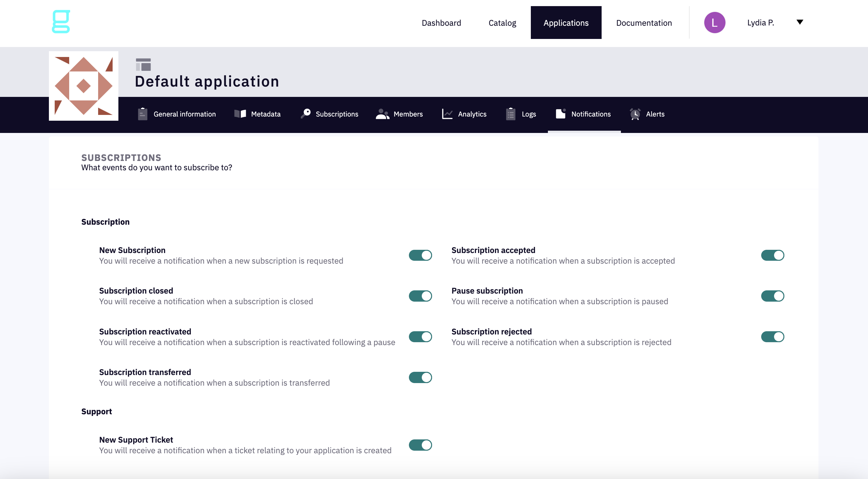Image resolution: width=868 pixels, height=479 pixels.
Task: Open the Documentation link
Action: click(643, 23)
